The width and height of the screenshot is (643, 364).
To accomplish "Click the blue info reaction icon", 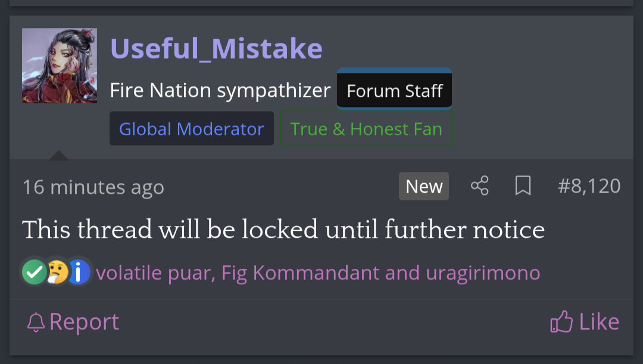I will point(79,272).
